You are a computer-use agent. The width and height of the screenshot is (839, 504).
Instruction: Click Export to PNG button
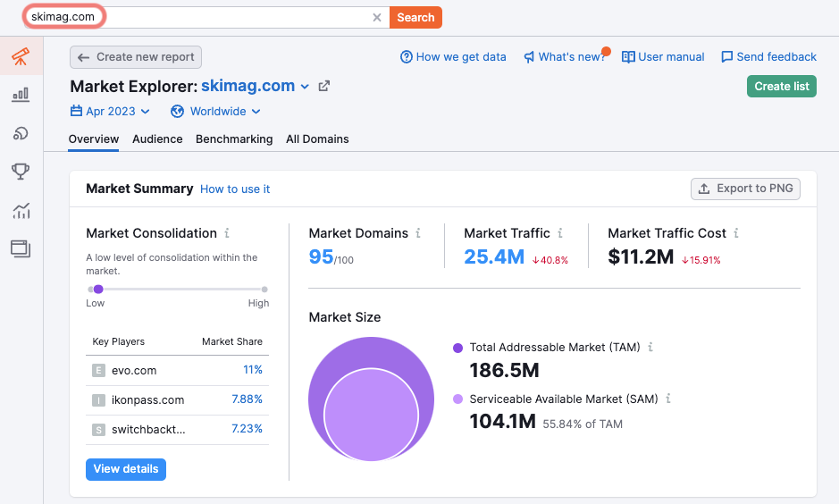click(745, 189)
